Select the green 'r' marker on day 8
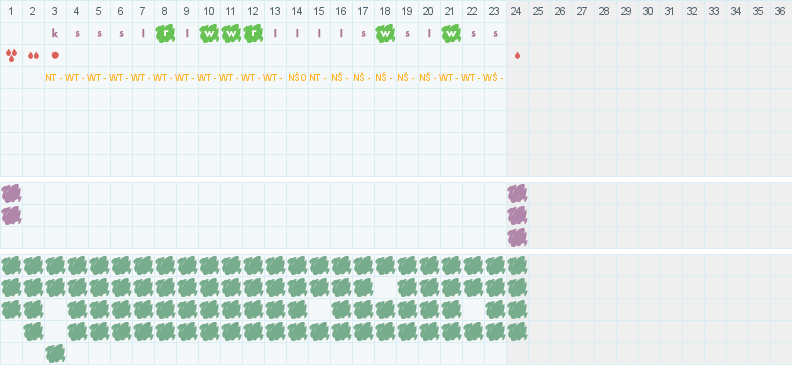 [165, 33]
